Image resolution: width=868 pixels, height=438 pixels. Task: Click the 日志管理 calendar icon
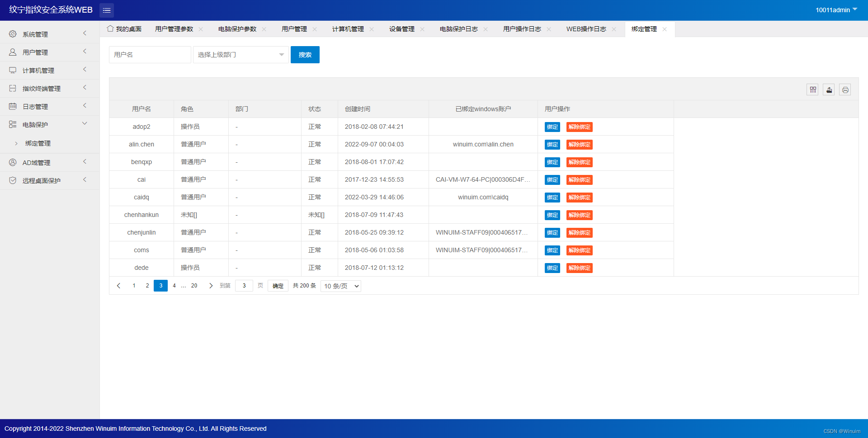[x=13, y=106]
